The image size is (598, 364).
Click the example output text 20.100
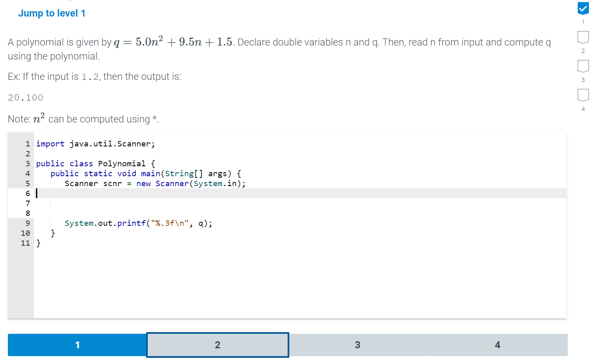tap(25, 97)
